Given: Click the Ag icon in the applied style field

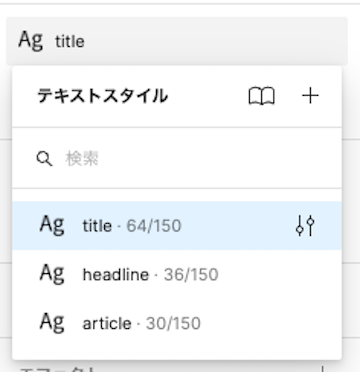Looking at the screenshot, I should pyautogui.click(x=31, y=40).
